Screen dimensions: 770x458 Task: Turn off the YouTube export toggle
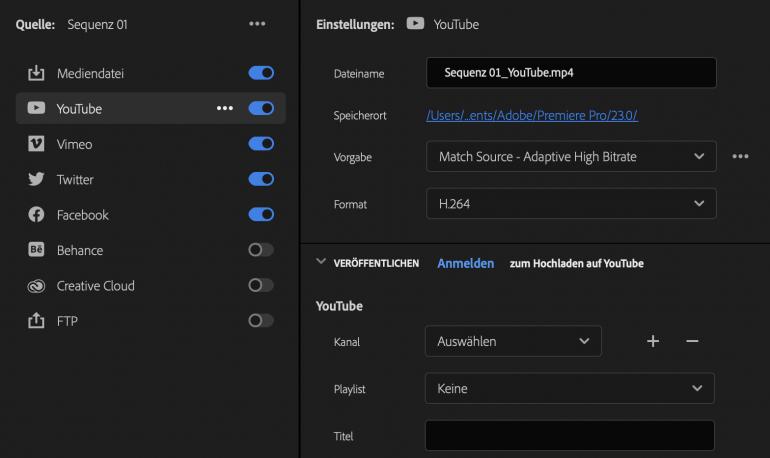pos(261,108)
